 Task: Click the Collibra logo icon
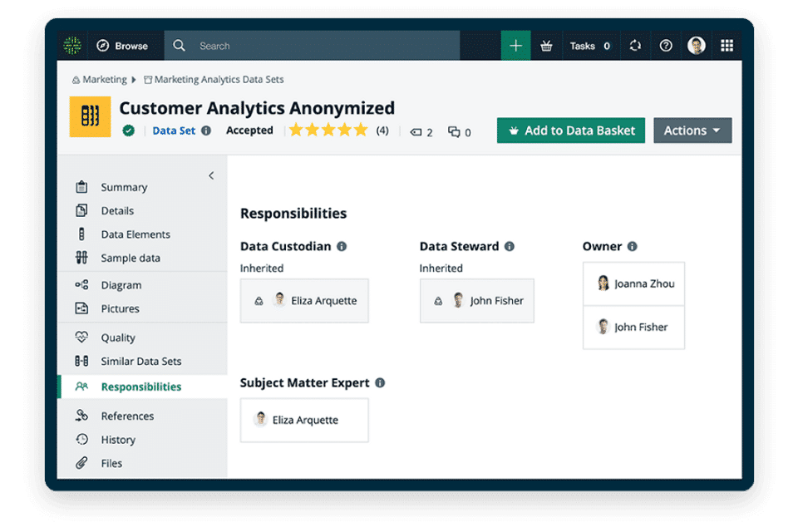coord(72,46)
